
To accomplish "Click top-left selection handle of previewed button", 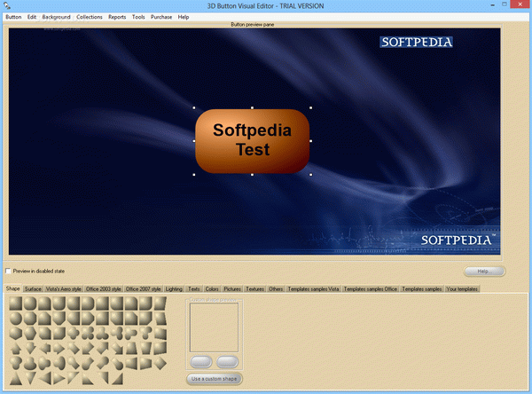I will [x=194, y=107].
